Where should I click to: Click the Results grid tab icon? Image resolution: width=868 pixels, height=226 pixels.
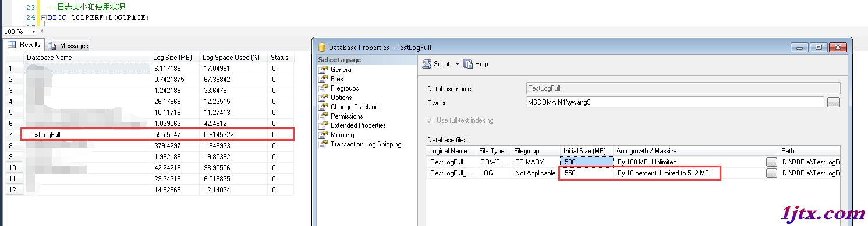pyautogui.click(x=12, y=45)
